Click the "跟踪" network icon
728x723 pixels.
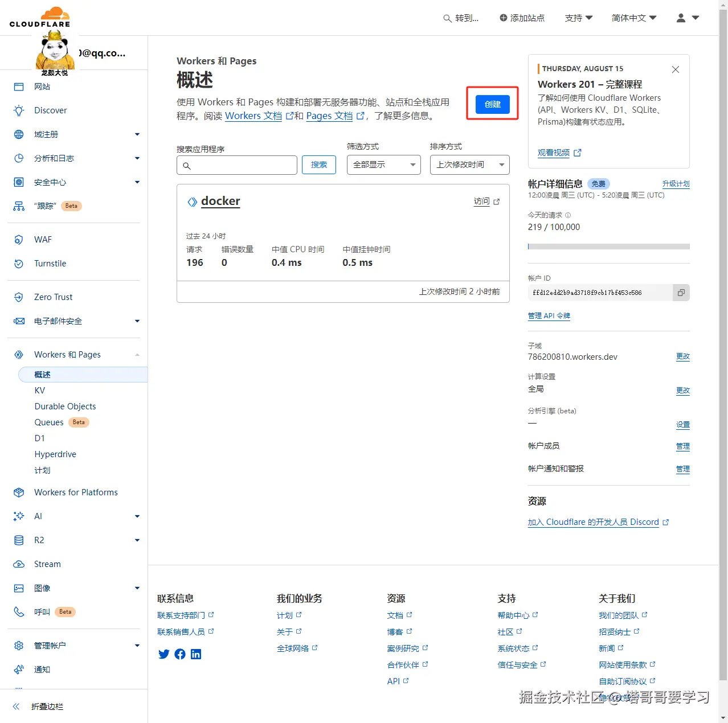(19, 206)
